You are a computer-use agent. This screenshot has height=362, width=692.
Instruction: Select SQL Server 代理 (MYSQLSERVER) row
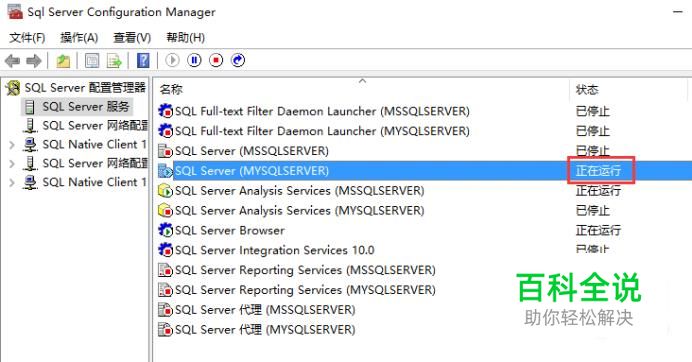tap(265, 329)
